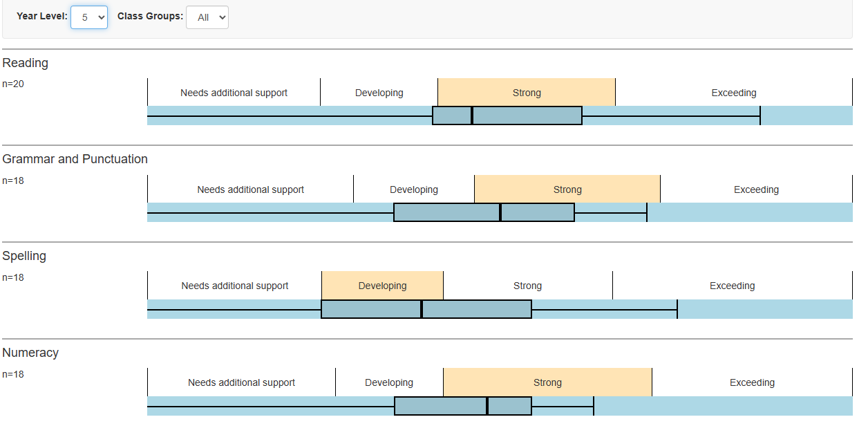Select Reading's highlighted Strong band

click(527, 93)
